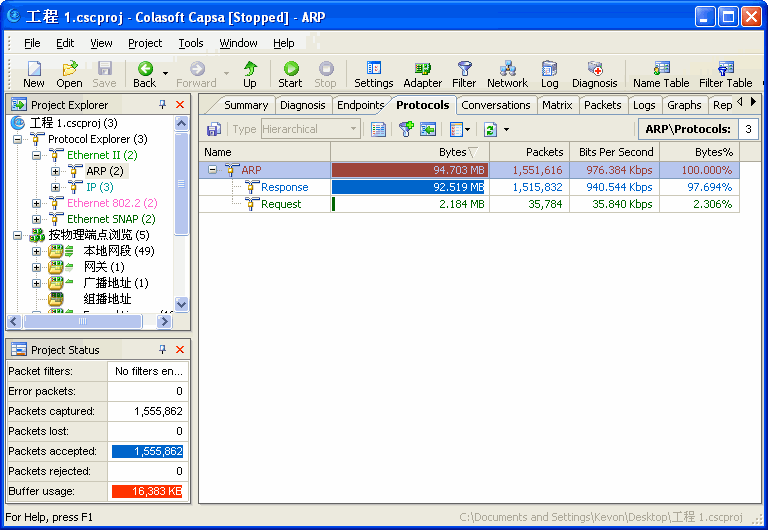The height and width of the screenshot is (530, 768).
Task: Sort by the Packets column header
Action: point(529,152)
